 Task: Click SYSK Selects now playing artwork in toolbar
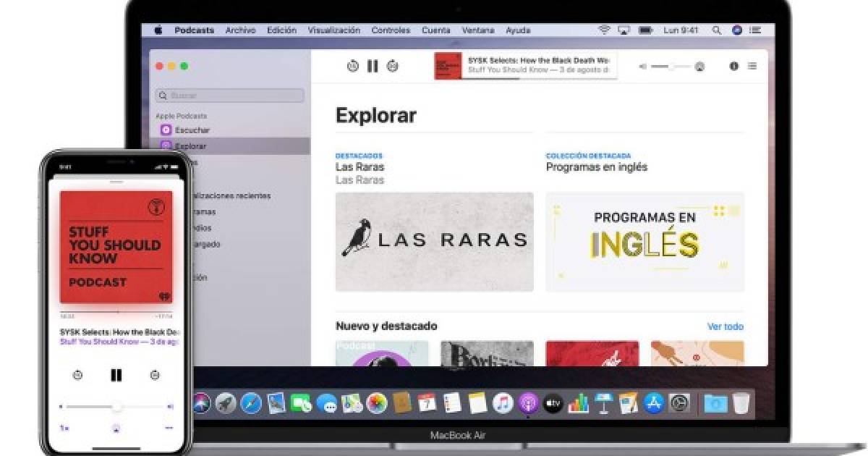[448, 66]
